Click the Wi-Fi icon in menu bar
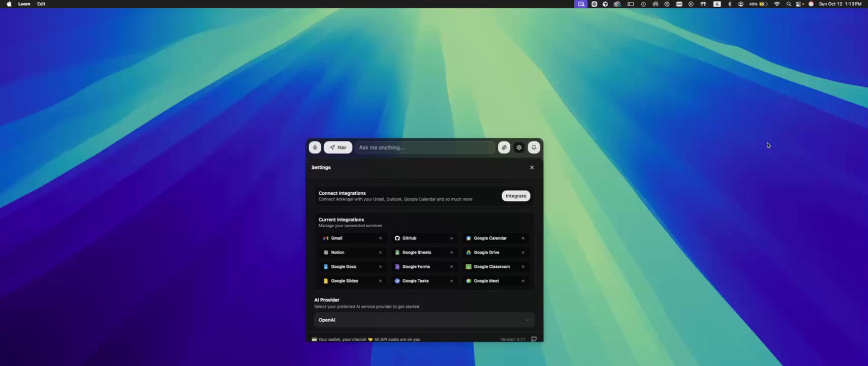This screenshot has height=366, width=868. pos(777,4)
